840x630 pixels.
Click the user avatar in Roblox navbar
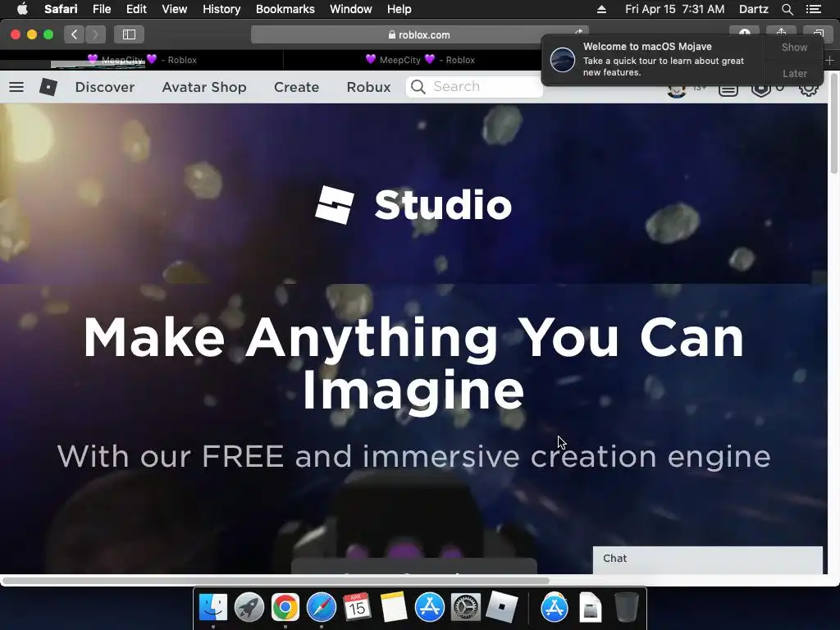click(x=677, y=90)
